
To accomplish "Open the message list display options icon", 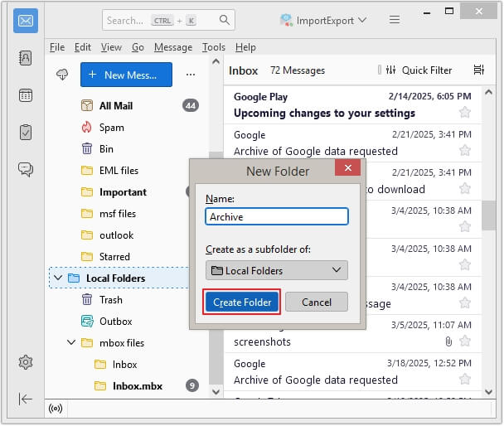I will (x=478, y=70).
